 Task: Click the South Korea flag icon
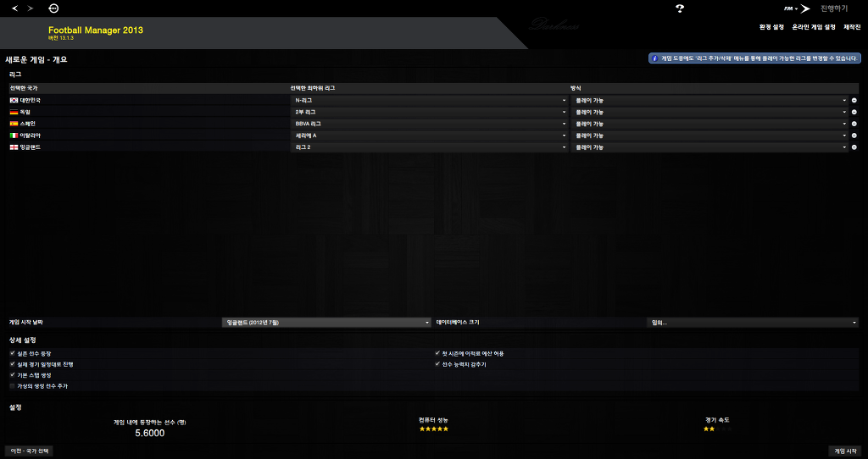[14, 101]
